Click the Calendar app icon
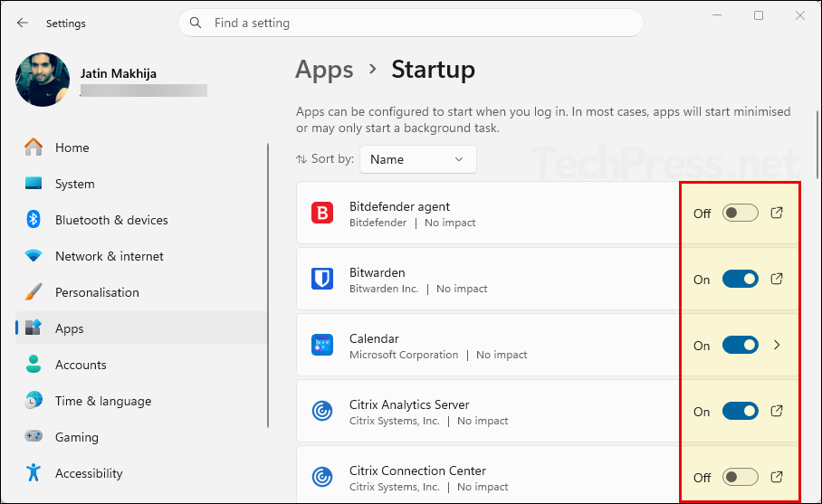 (322, 346)
